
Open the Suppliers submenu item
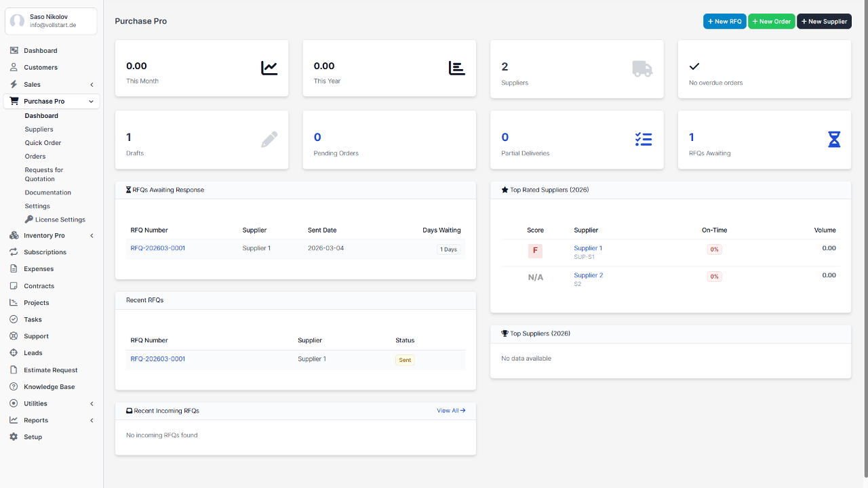(39, 129)
